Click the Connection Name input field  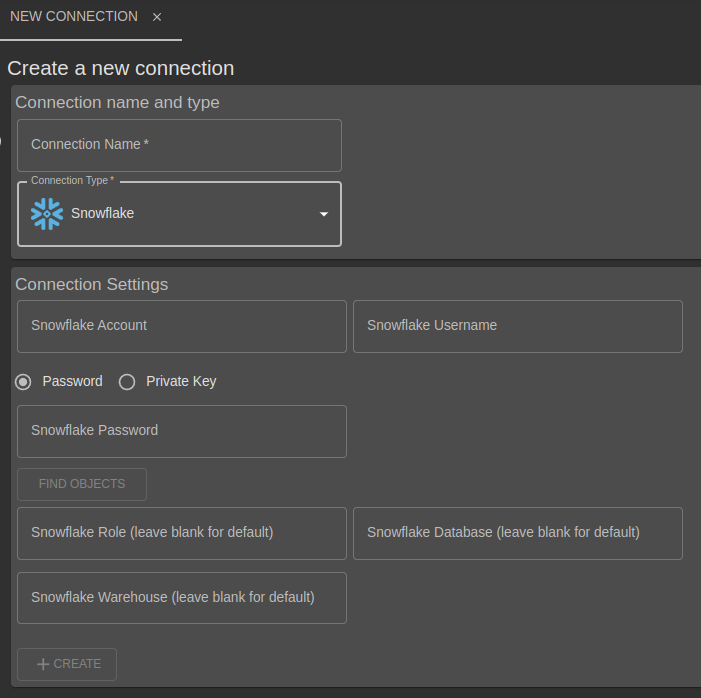click(179, 145)
